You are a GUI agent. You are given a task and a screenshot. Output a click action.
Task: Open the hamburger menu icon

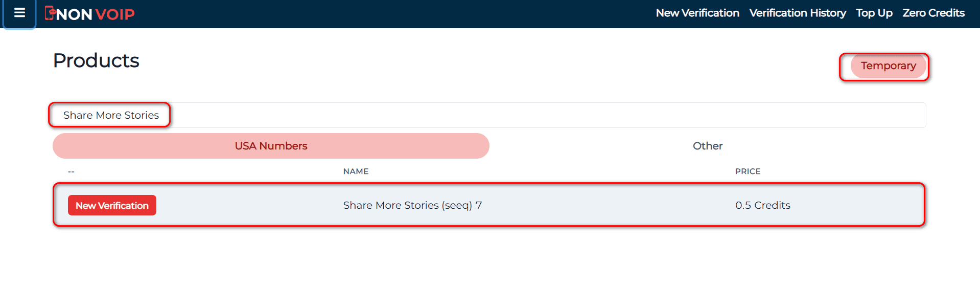pos(19,13)
